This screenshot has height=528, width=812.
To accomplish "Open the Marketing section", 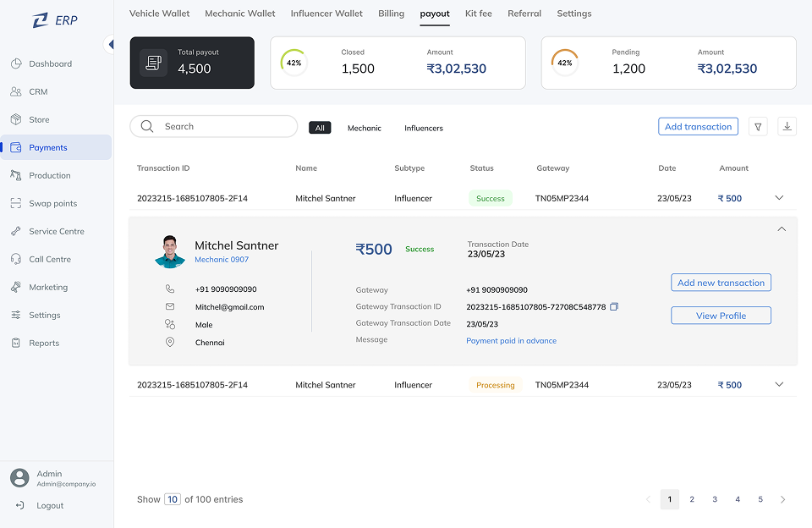I will click(47, 287).
